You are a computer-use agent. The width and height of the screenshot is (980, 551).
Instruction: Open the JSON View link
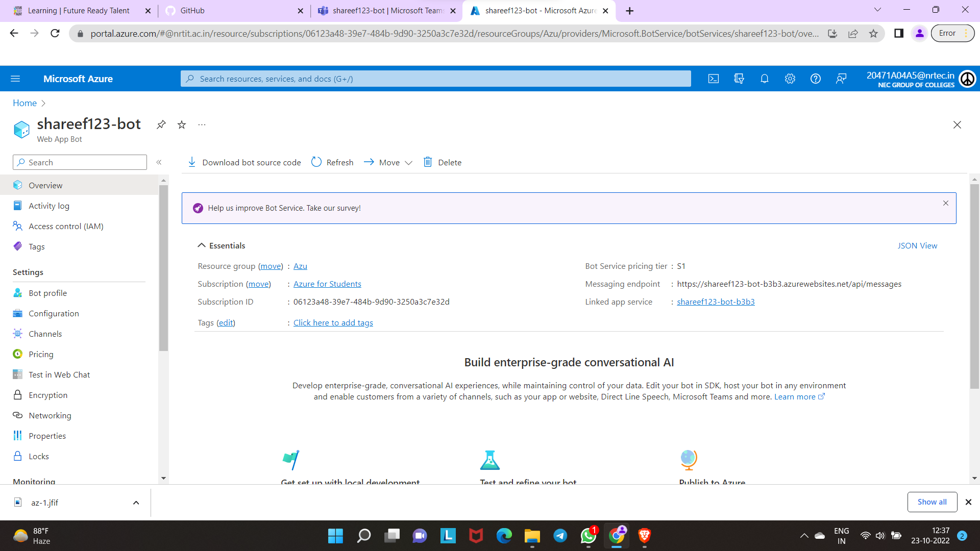917,245
